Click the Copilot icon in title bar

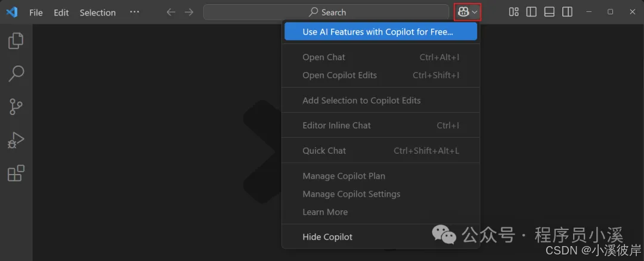click(x=463, y=13)
